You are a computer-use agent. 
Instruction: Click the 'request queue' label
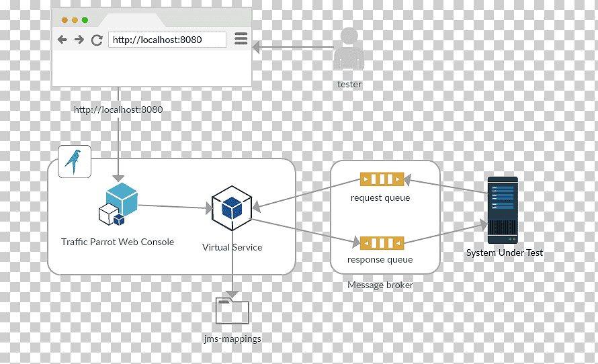tap(380, 198)
